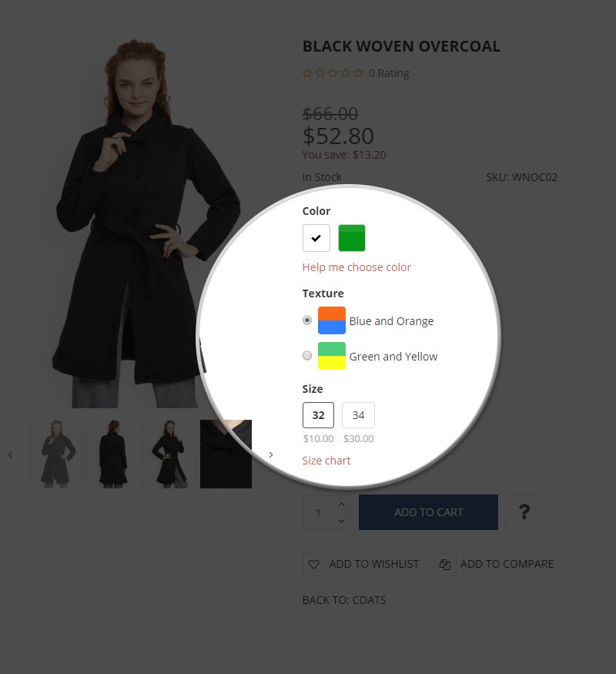Choose the checked white color option
The height and width of the screenshot is (674, 616).
tap(316, 238)
